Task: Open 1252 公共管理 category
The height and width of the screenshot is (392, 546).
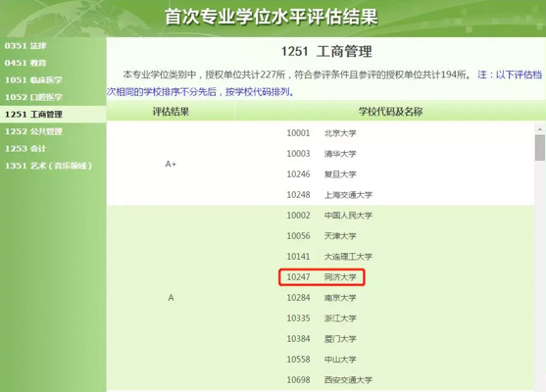Action: [x=33, y=131]
